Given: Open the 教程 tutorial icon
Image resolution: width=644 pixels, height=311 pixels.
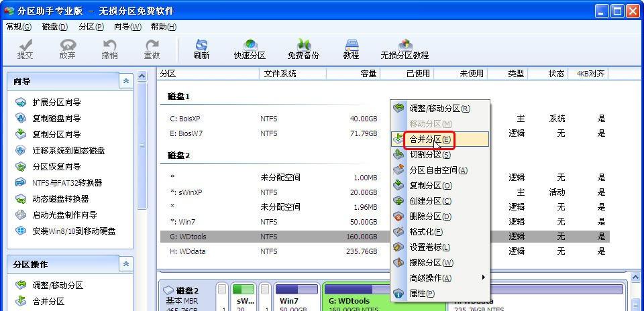Looking at the screenshot, I should (x=351, y=49).
